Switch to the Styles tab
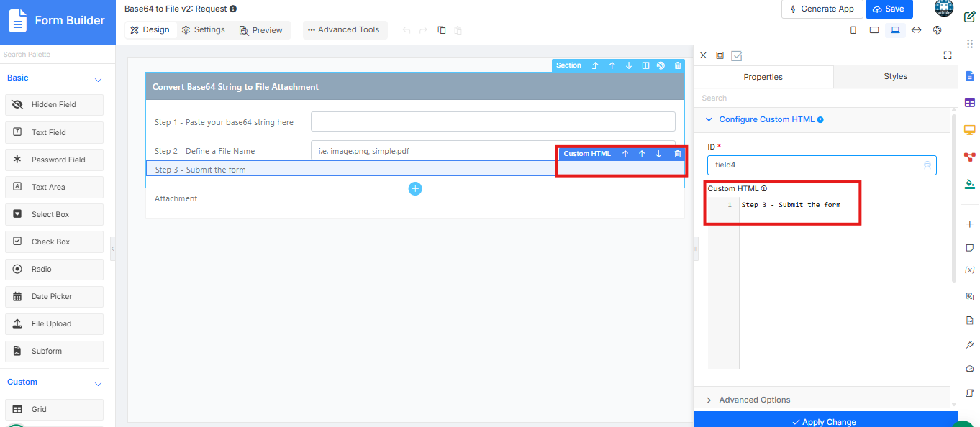The image size is (980, 427). click(x=895, y=76)
